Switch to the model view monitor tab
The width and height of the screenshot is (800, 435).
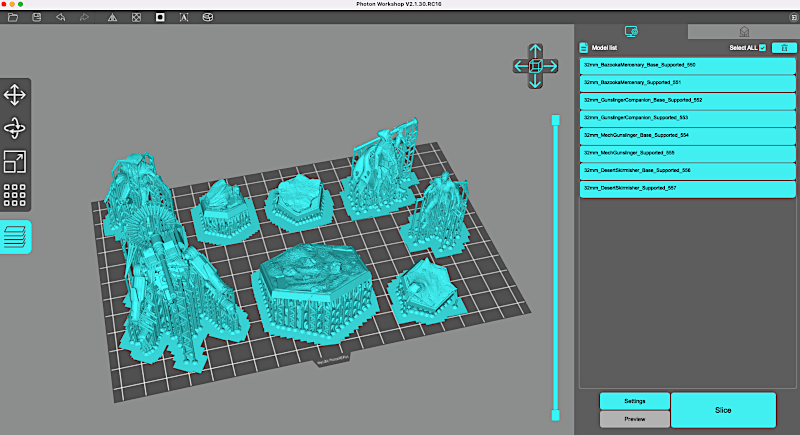(631, 32)
